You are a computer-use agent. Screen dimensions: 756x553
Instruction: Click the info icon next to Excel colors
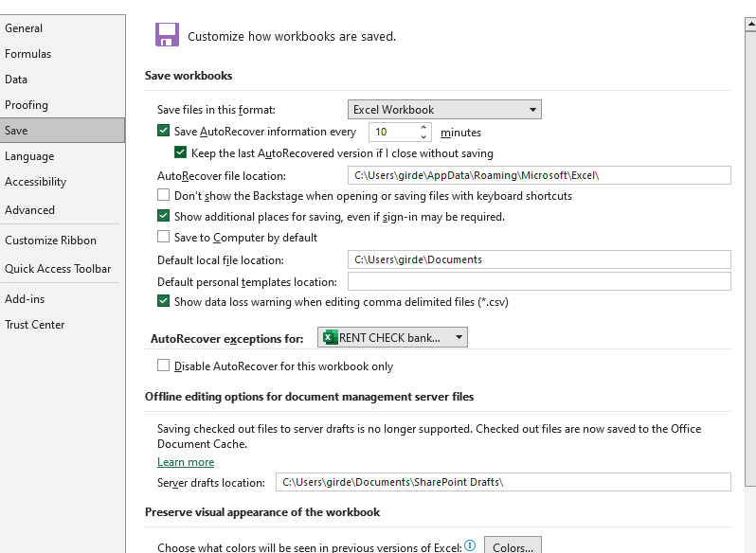click(470, 545)
